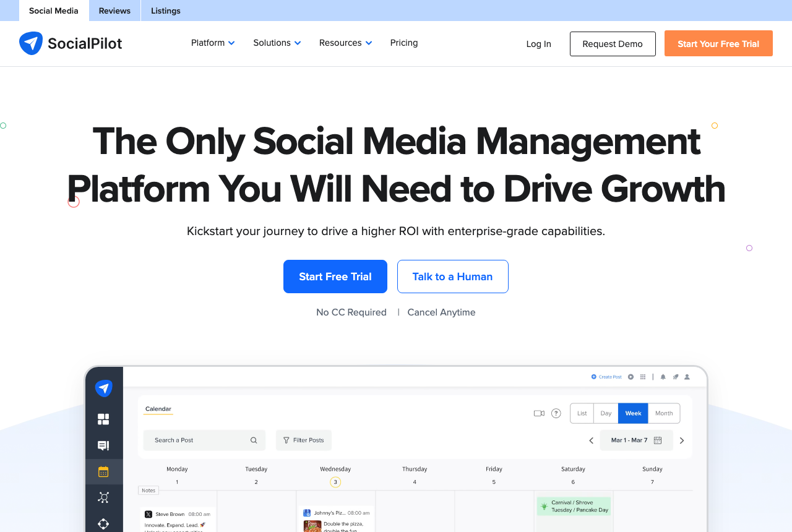Click the Notes label in the calendar
The width and height of the screenshot is (792, 532).
coord(148,491)
